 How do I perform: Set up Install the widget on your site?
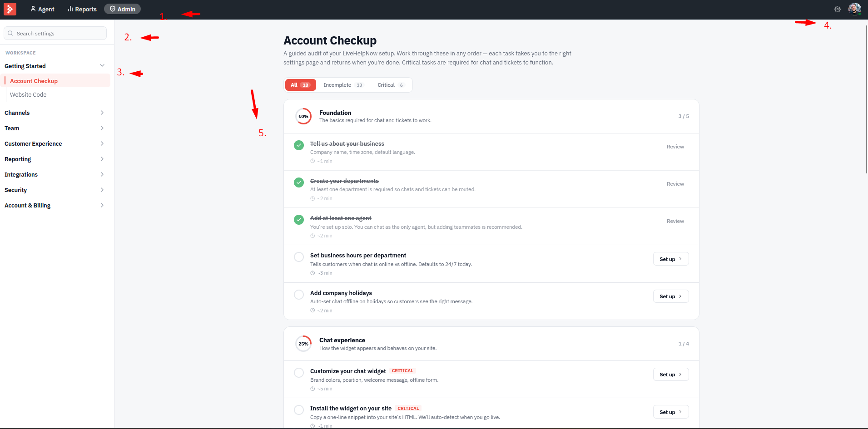(671, 412)
